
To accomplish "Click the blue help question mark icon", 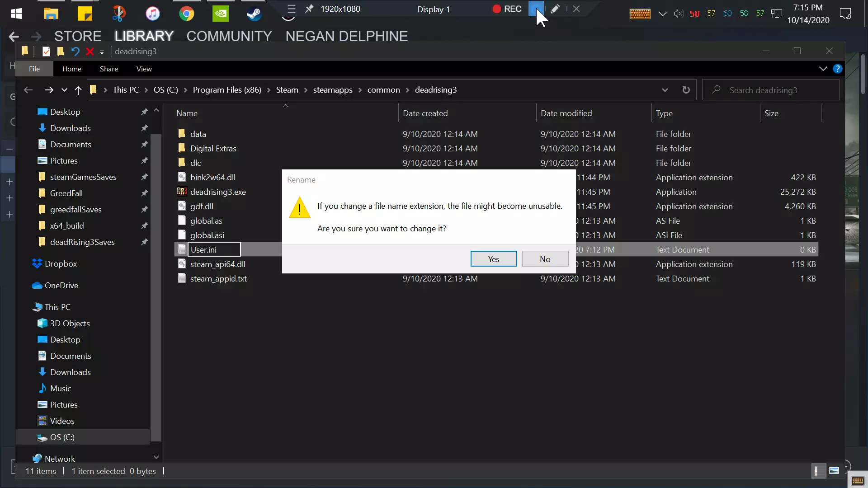I will pos(837,69).
